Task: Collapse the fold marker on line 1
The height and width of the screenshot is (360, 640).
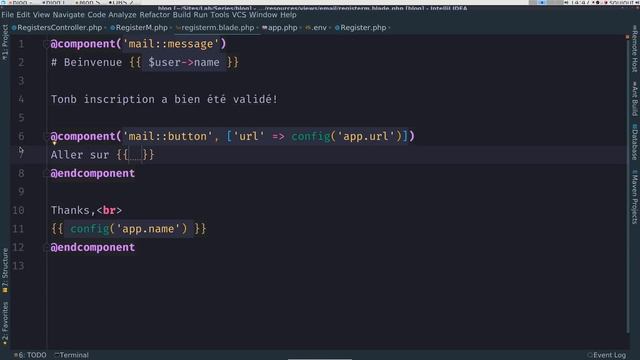Action: tap(45, 44)
